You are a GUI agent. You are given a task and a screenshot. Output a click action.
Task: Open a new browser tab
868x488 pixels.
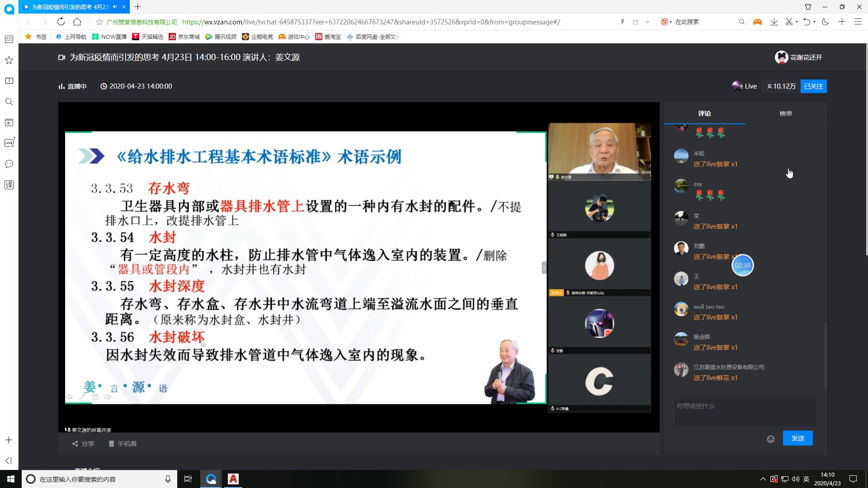point(138,7)
